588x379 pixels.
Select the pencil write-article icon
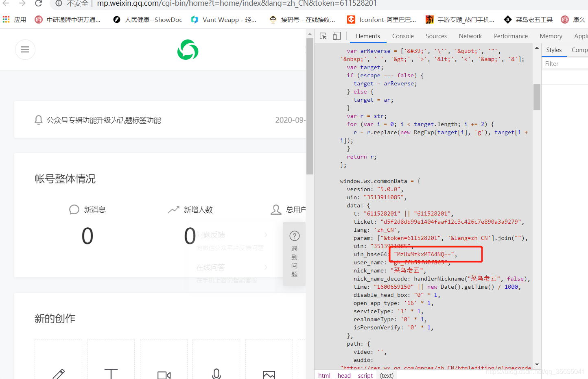coord(59,374)
